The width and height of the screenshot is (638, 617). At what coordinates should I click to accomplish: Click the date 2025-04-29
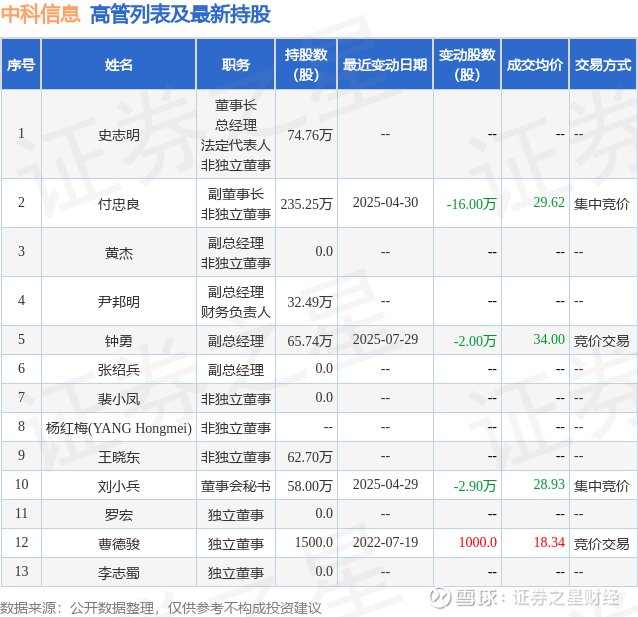385,484
